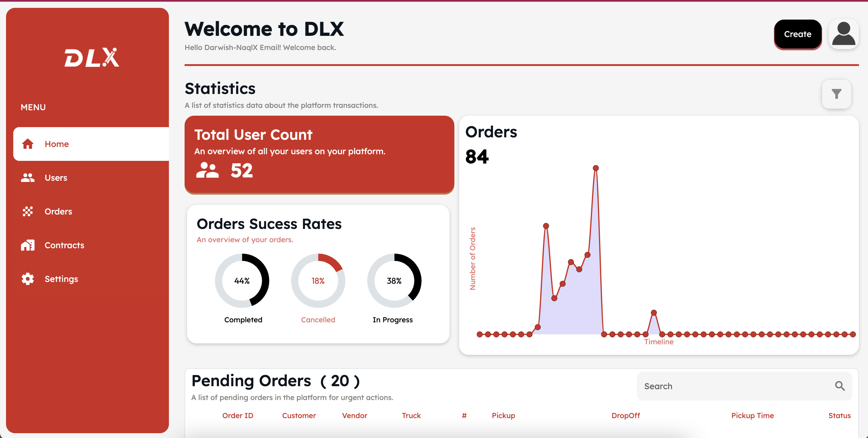Select the Contracts icon in the menu

[28, 245]
